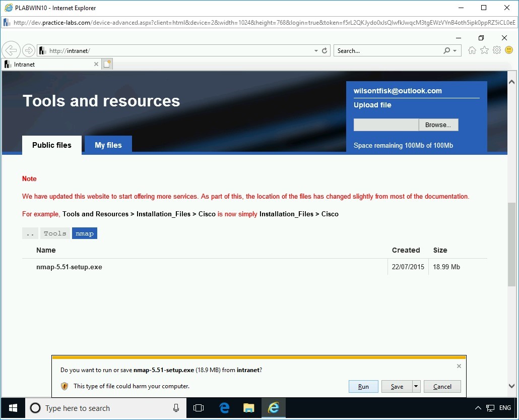Image resolution: width=519 pixels, height=420 pixels.
Task: Click Browse to choose upload file
Action: (438, 125)
